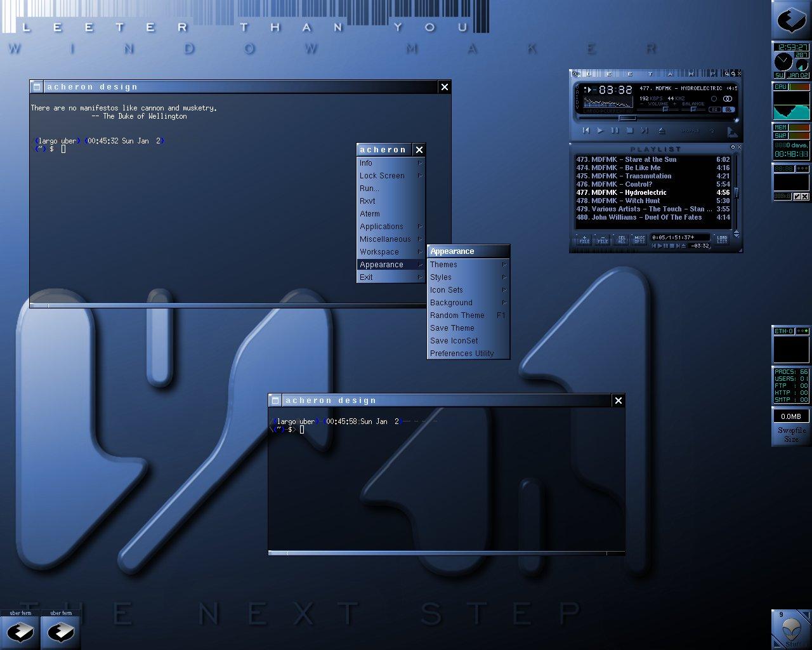Select track 473 MDFMK – Stare at the Sun
This screenshot has height=650, width=812.
(x=653, y=159)
